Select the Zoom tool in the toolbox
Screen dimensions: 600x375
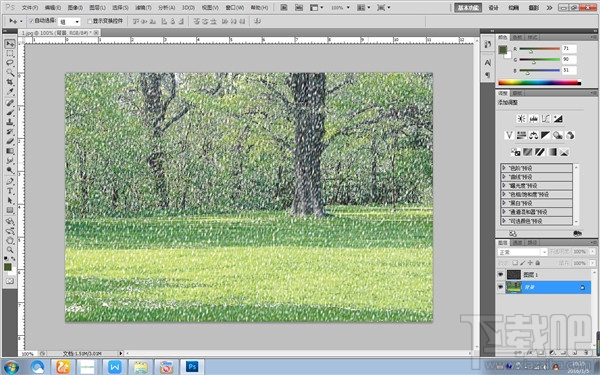10,250
